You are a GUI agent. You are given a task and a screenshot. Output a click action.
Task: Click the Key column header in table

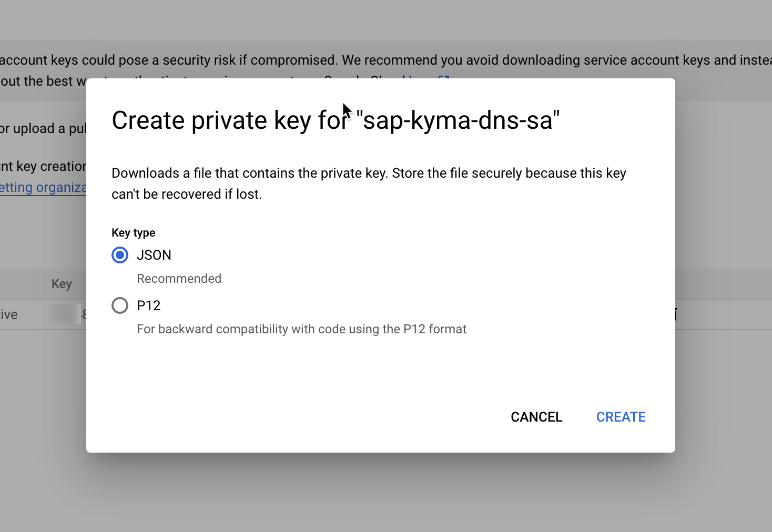(62, 284)
